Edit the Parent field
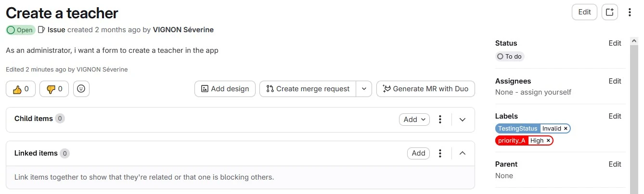 [x=615, y=164]
